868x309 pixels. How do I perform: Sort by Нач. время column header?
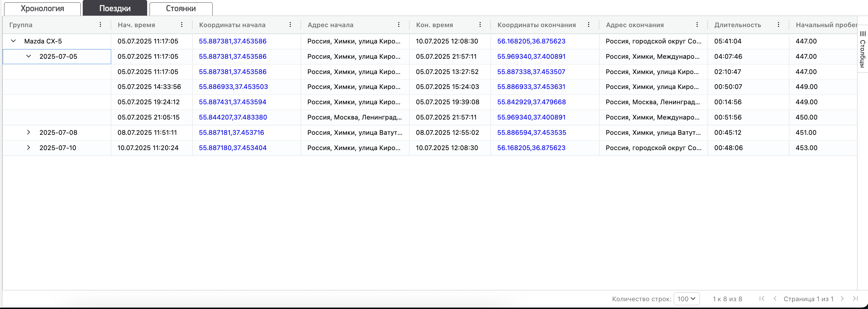pos(136,25)
